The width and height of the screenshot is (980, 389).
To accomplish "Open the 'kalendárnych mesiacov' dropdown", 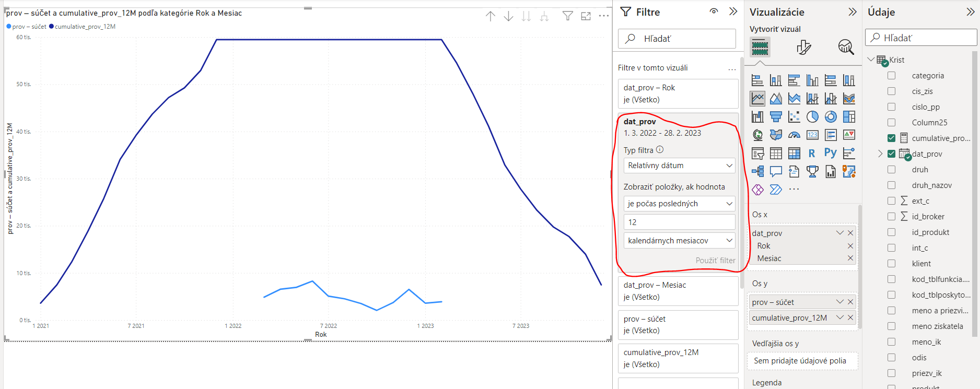I will click(x=679, y=241).
